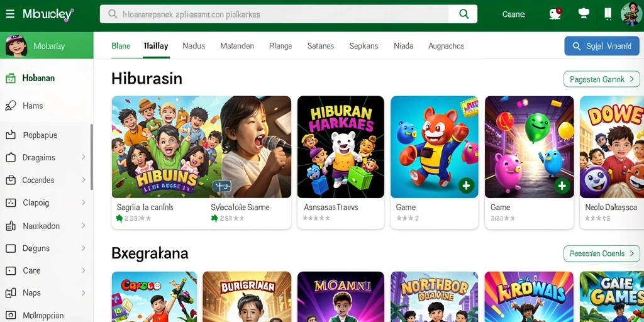644x322 pixels.
Task: Add the red bear Game with plus icon
Action: click(466, 186)
